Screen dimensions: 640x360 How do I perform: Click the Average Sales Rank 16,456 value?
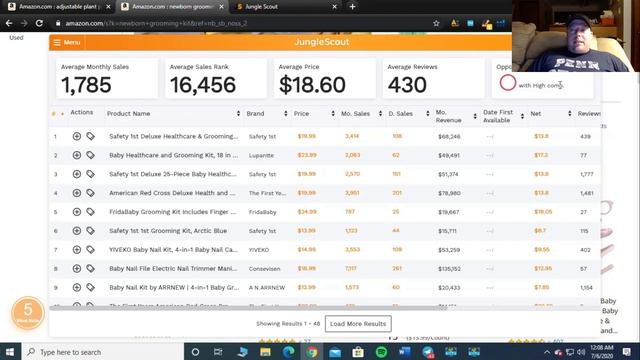[x=203, y=85]
